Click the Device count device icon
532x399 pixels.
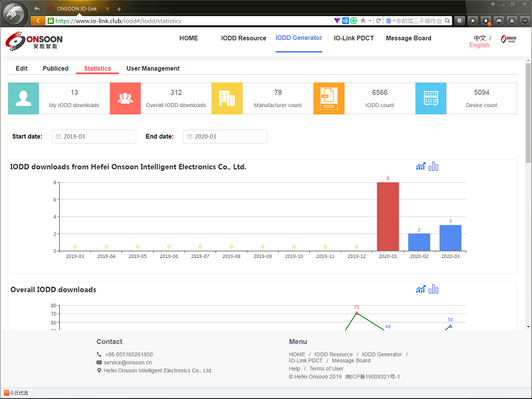point(430,98)
